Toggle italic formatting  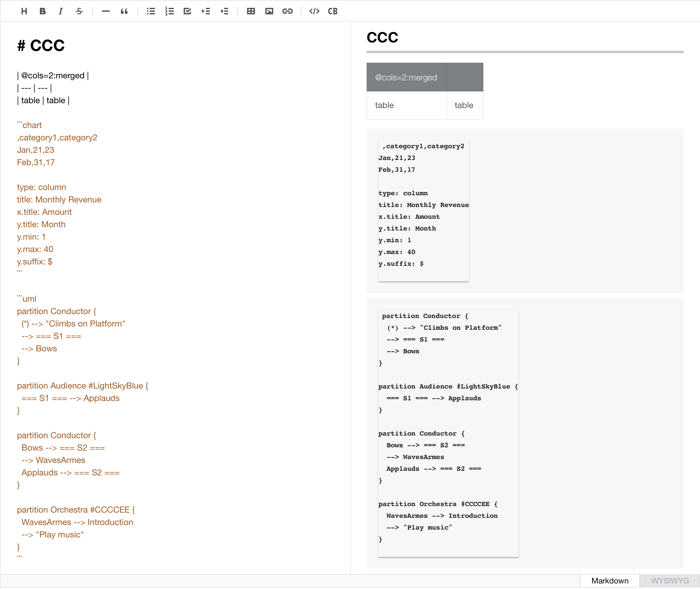pos(60,11)
